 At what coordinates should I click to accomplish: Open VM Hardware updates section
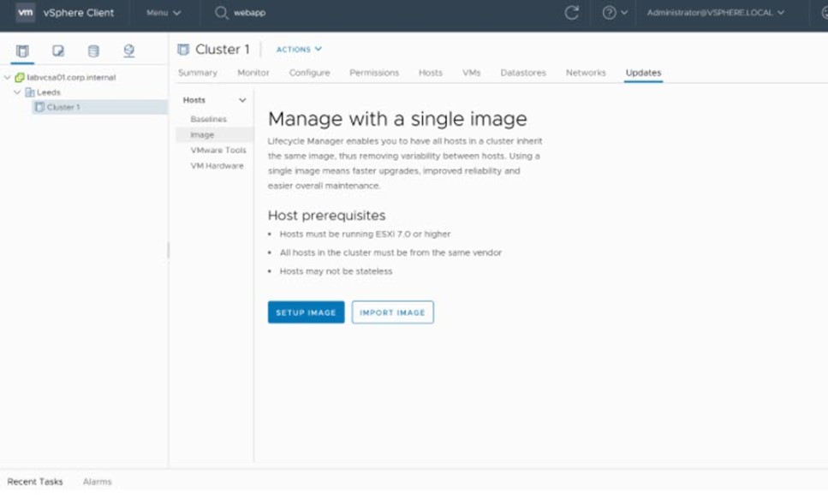[x=217, y=166]
